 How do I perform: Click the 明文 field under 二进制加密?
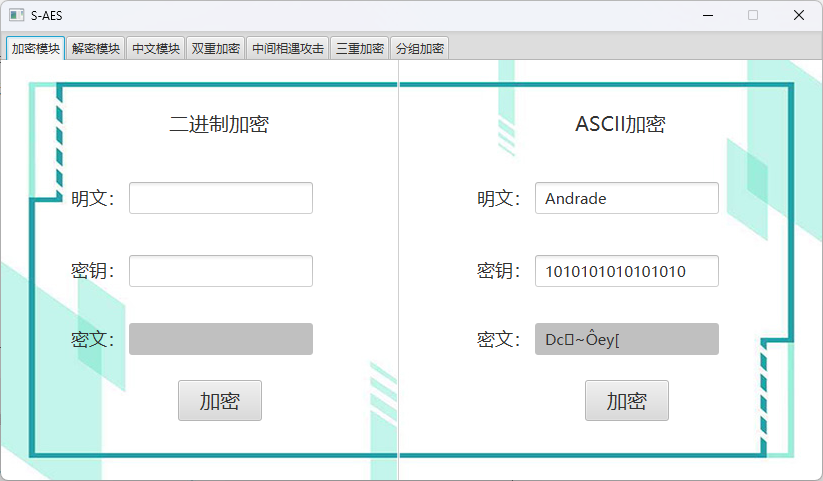(x=221, y=198)
